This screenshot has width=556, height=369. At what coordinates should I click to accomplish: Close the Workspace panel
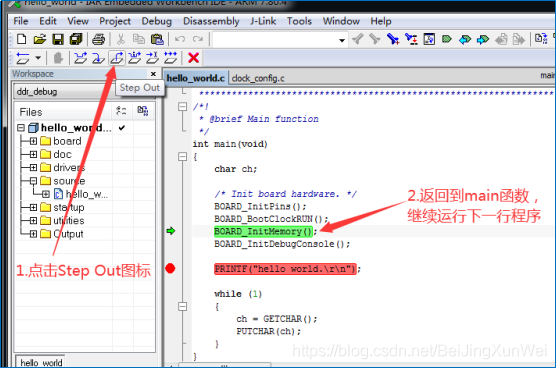click(x=153, y=74)
